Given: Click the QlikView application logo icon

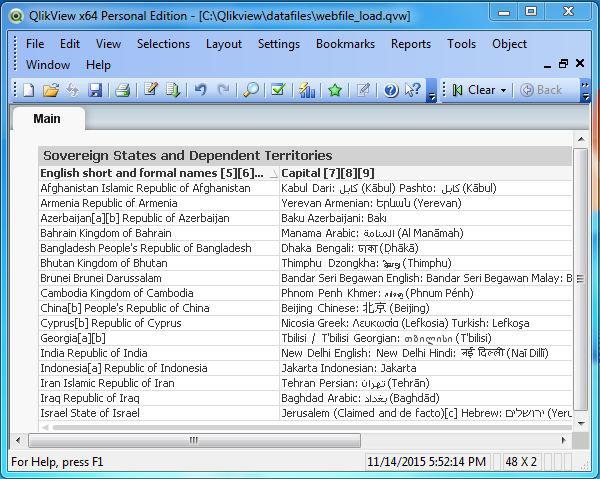Looking at the screenshot, I should [16, 16].
